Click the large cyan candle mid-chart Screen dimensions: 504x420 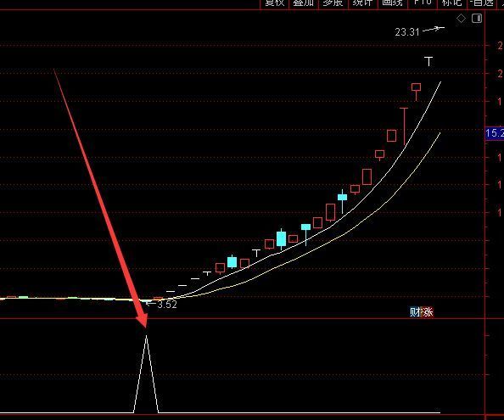(281, 239)
